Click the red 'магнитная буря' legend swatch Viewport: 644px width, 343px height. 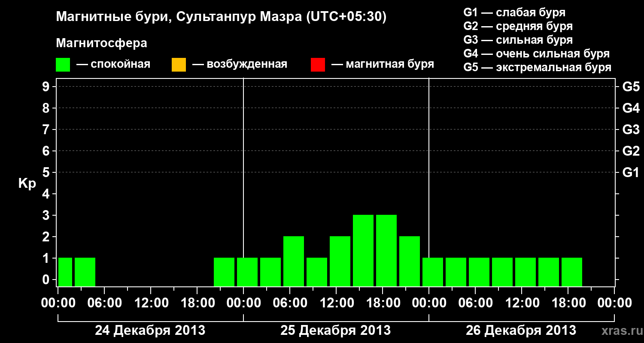318,64
